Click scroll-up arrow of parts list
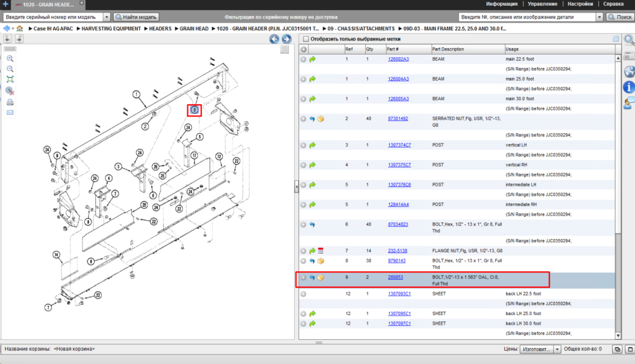This screenshot has width=635, height=364. coord(618,58)
